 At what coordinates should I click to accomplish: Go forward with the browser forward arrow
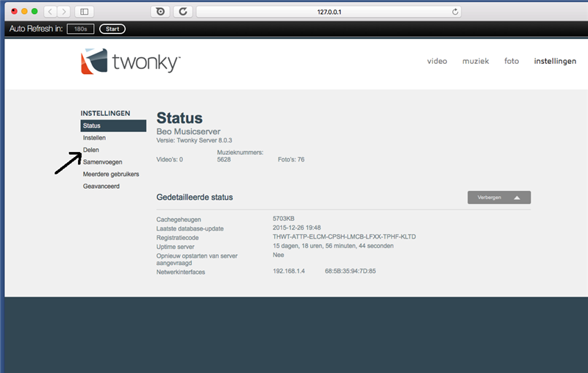coord(64,12)
